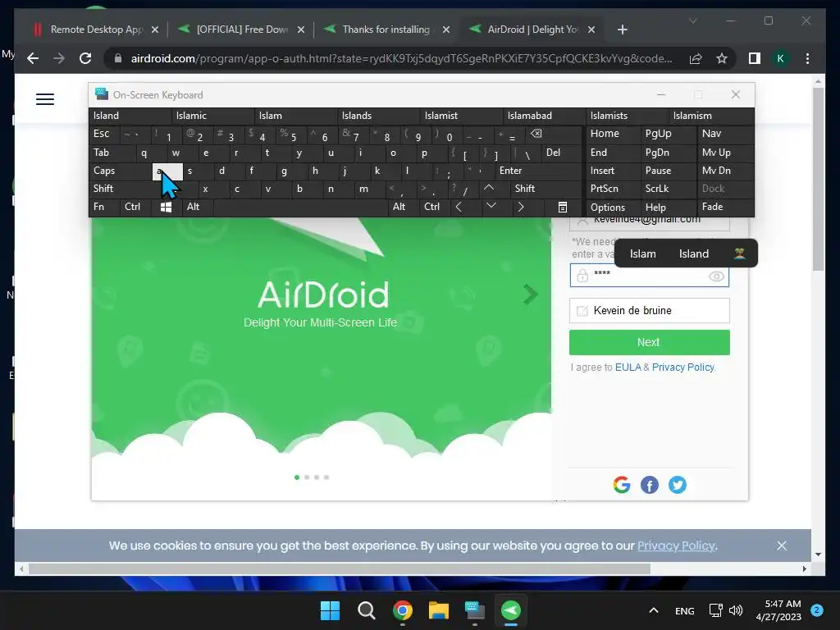Focus the nickname field 'Kevein de bruine'
The width and height of the screenshot is (840, 630).
[x=650, y=311]
